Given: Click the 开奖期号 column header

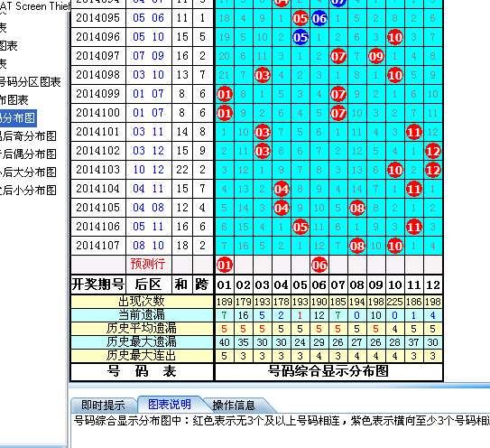Looking at the screenshot, I should tap(97, 285).
